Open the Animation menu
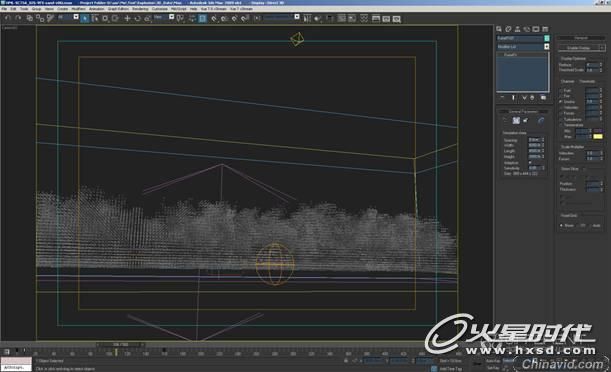The image size is (611, 372). [96, 9]
